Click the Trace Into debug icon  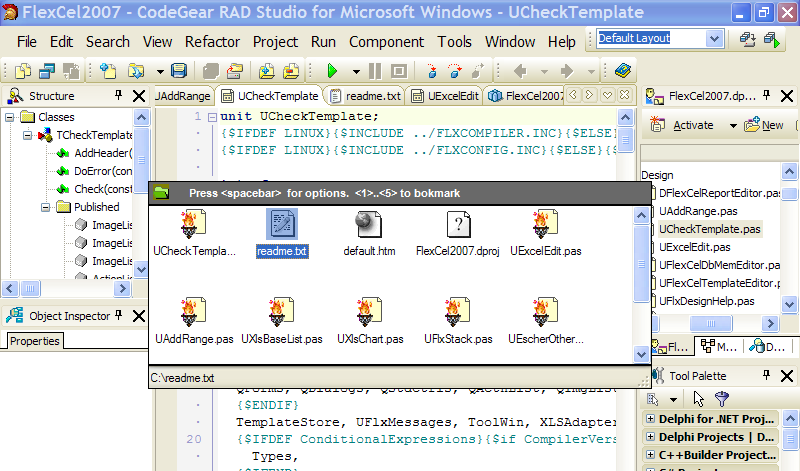[x=432, y=71]
